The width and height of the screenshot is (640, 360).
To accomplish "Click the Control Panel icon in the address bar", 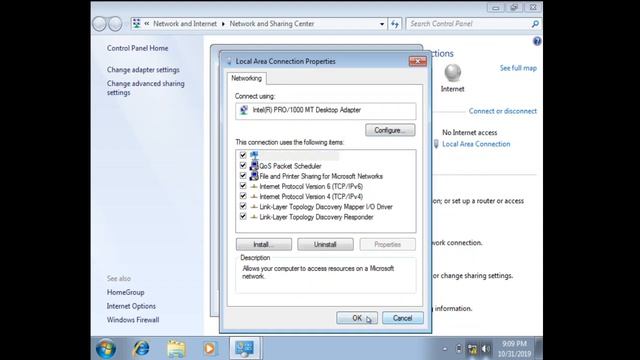I will (136, 24).
